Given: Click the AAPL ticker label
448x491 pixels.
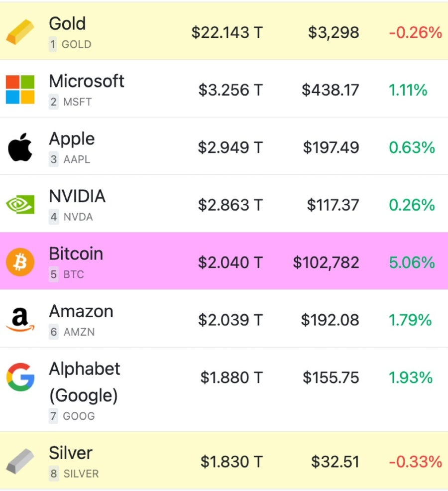Looking at the screenshot, I should 77,159.
